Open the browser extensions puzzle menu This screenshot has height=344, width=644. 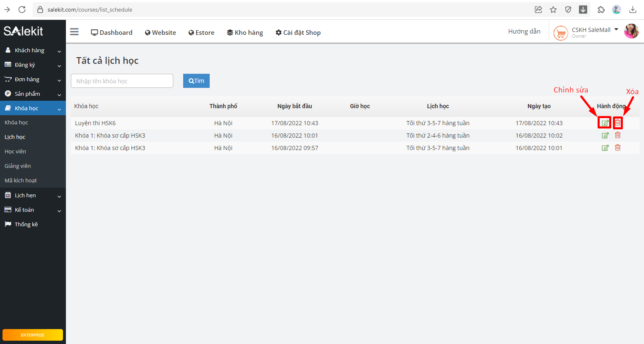(x=601, y=10)
